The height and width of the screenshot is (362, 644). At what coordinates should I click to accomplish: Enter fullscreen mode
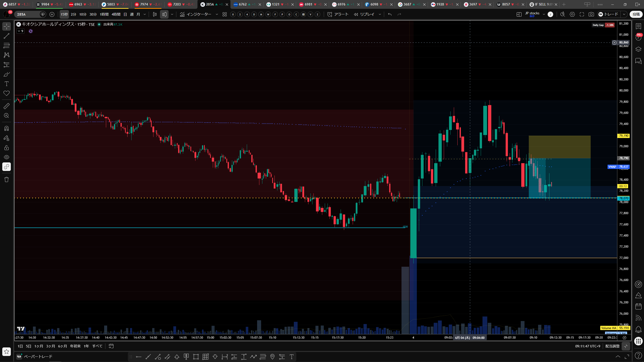(x=582, y=14)
